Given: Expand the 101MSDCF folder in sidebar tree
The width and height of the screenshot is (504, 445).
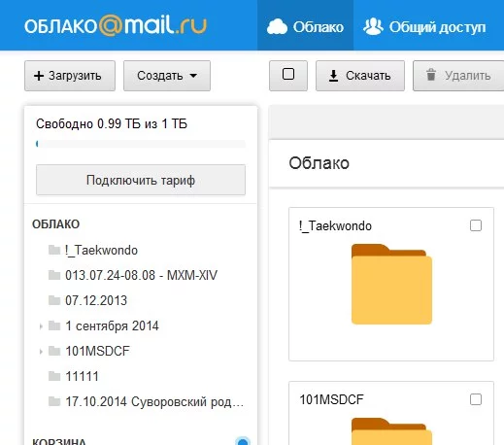Looking at the screenshot, I should (41, 351).
